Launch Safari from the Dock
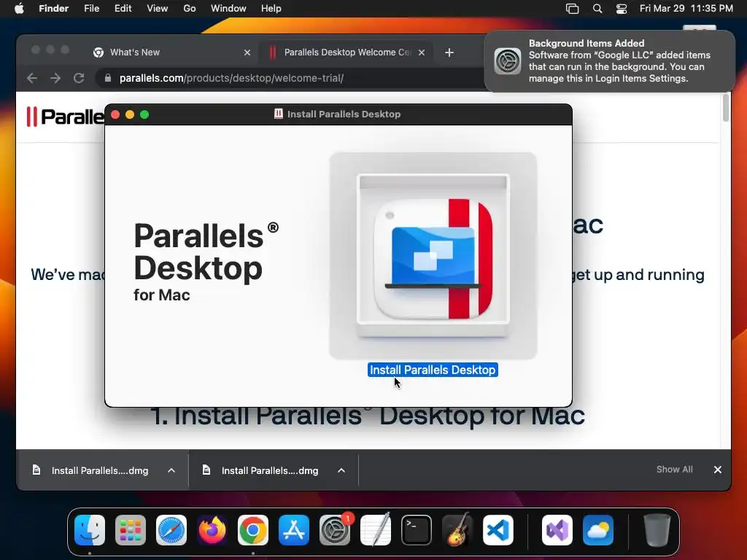Screen dimensions: 747x560 click(171, 530)
